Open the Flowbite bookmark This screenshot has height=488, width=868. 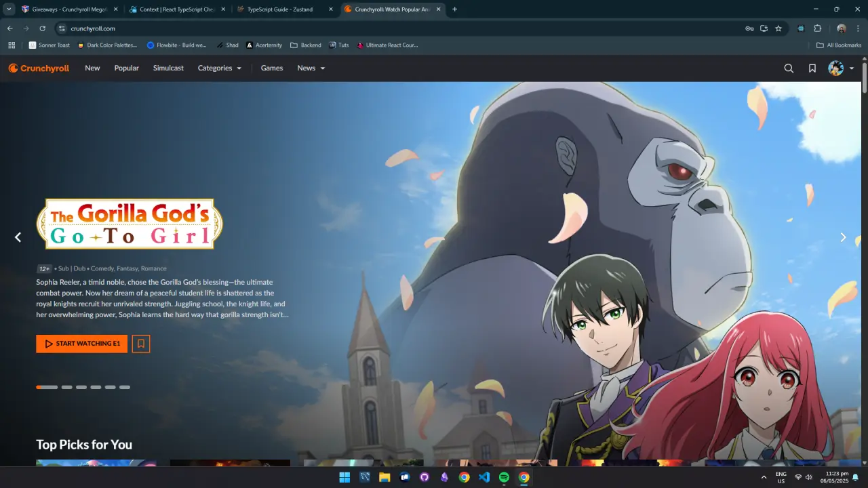(176, 45)
